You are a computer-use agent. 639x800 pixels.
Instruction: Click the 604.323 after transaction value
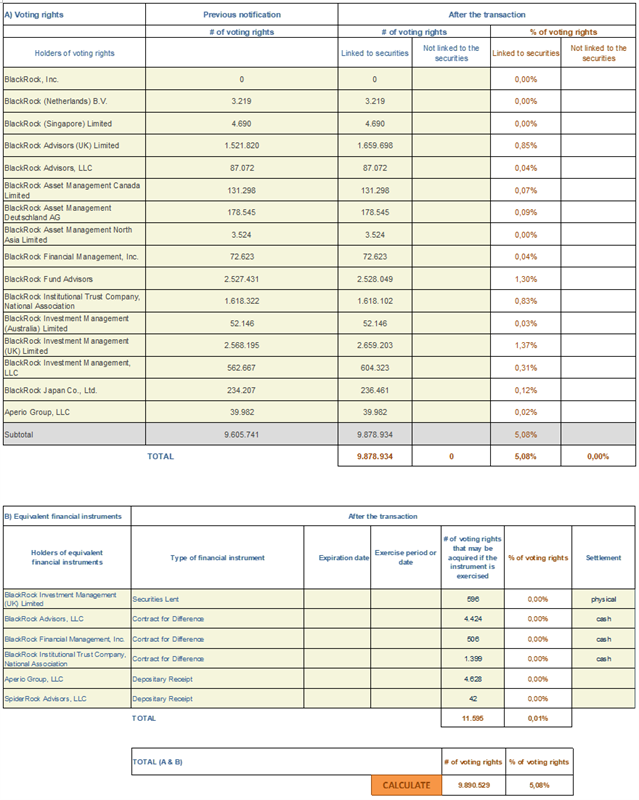375,368
